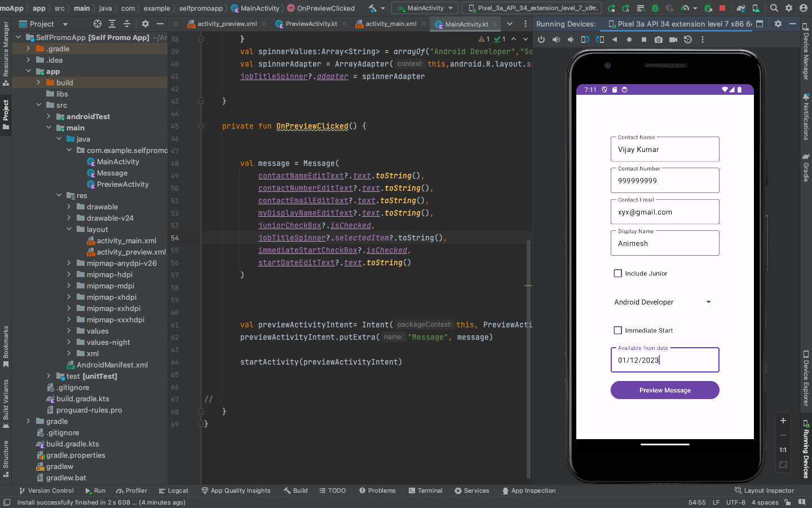Expand the build folder

[x=39, y=82]
